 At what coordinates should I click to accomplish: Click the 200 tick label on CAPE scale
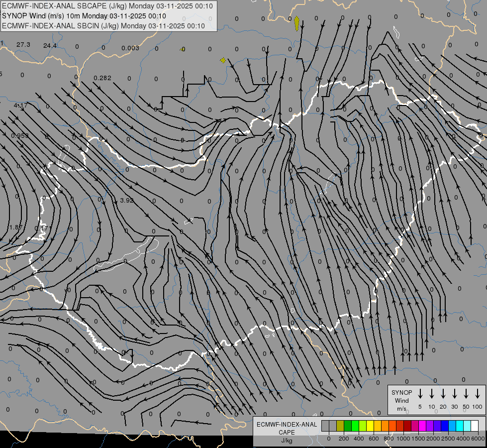coord(344,439)
